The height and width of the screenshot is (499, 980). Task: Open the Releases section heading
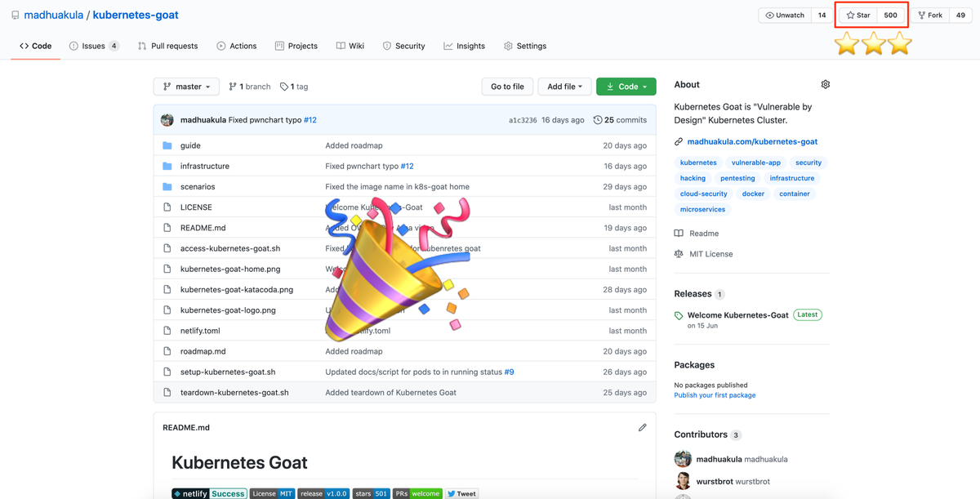coord(693,293)
